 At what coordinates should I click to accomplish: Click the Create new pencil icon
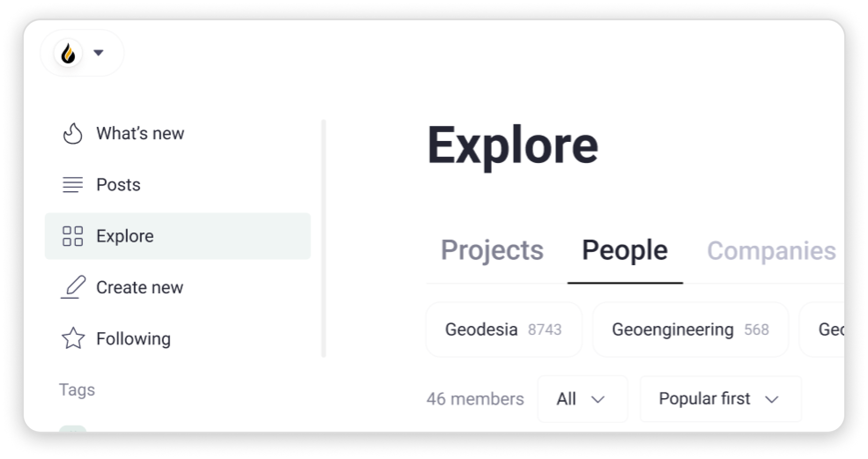(x=73, y=287)
